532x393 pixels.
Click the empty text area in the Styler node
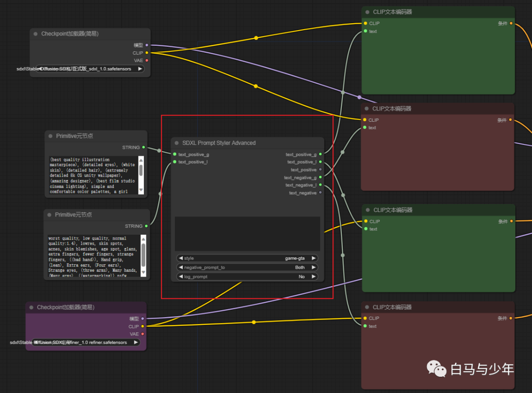[x=247, y=233]
